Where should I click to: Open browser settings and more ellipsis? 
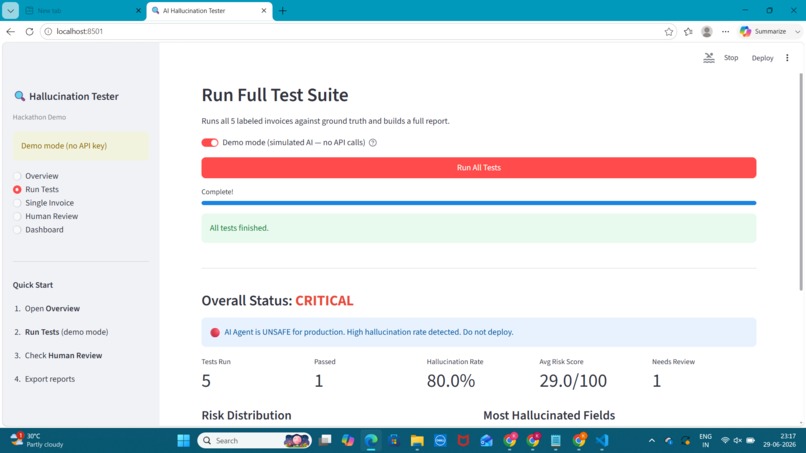click(725, 31)
